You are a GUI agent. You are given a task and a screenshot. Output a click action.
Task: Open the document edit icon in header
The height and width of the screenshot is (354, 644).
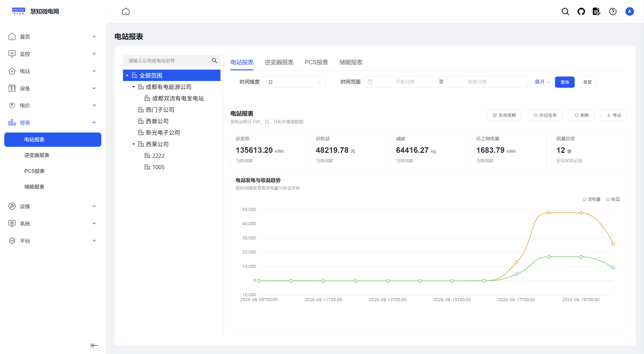coord(597,11)
